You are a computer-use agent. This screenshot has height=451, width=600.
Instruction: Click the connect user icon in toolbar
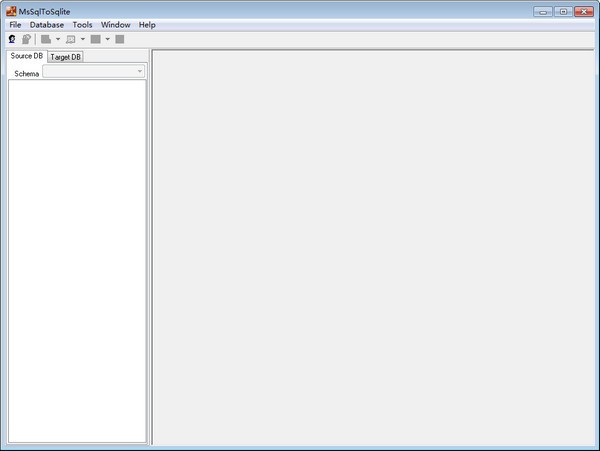[12, 39]
